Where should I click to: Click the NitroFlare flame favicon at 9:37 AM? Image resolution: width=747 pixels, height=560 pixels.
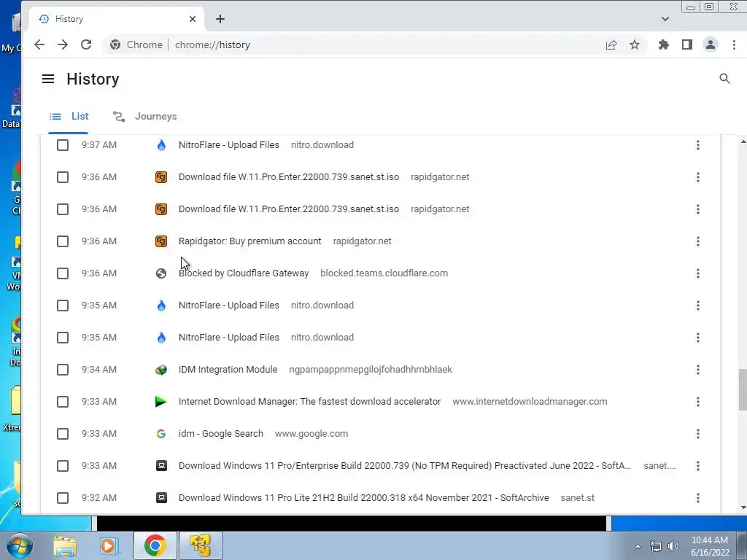pyautogui.click(x=161, y=145)
